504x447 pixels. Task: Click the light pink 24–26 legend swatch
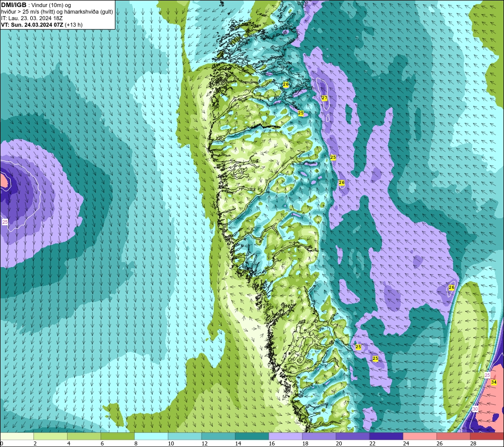[420, 436]
